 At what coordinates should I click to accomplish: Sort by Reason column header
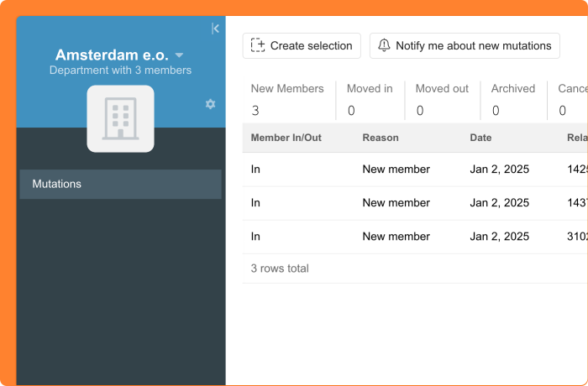[x=381, y=138]
